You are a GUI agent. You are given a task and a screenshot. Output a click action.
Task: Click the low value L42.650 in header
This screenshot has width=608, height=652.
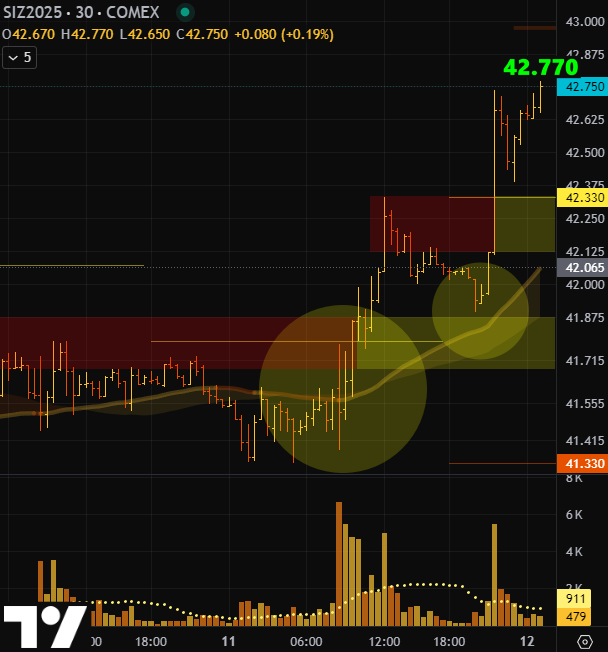145,34
